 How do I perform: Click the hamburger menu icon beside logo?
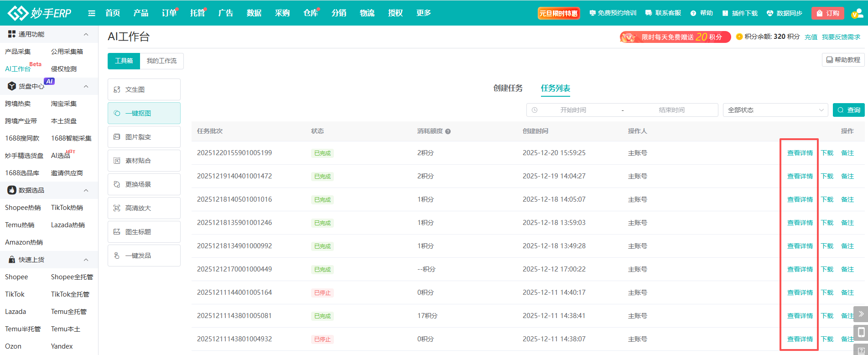point(92,13)
